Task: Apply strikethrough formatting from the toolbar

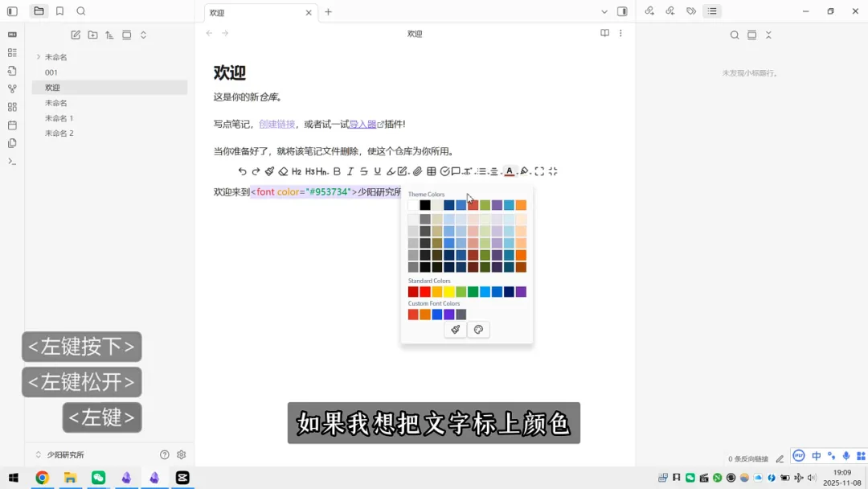Action: click(x=364, y=171)
